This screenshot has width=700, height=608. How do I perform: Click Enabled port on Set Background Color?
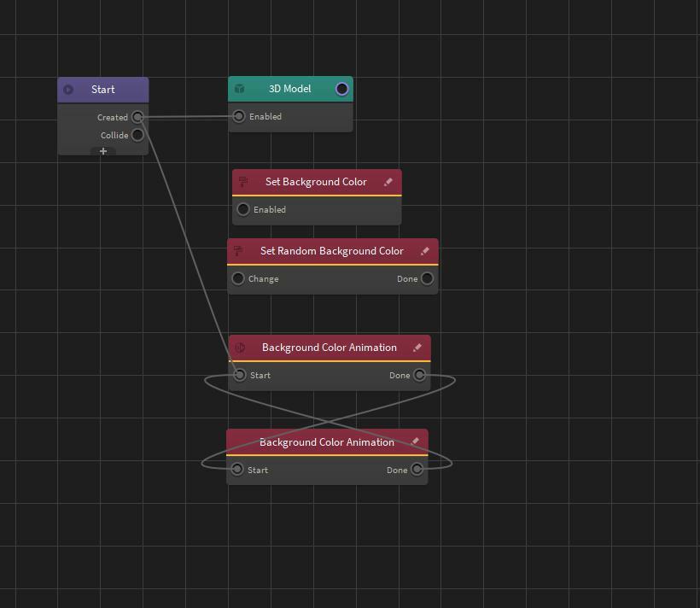pos(243,209)
